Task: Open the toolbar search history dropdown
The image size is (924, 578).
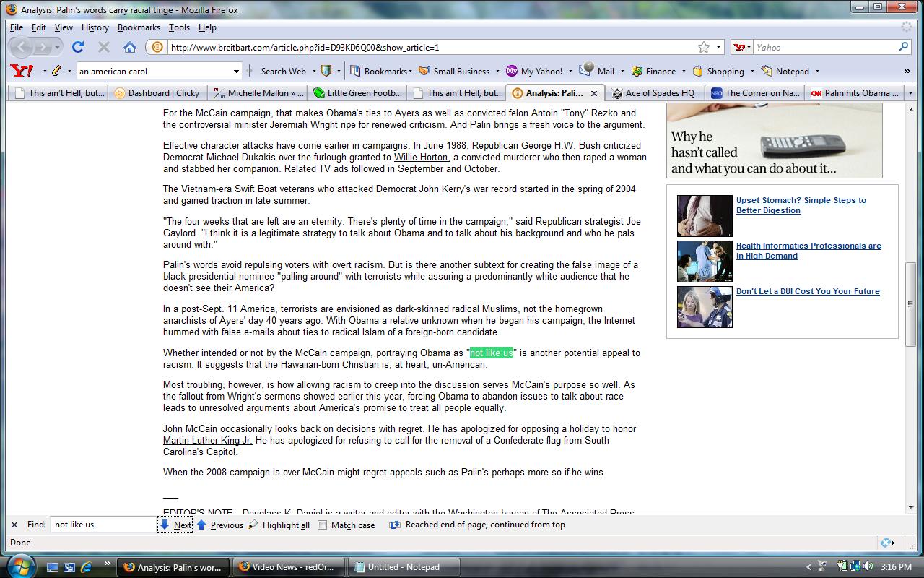Action: 236,71
